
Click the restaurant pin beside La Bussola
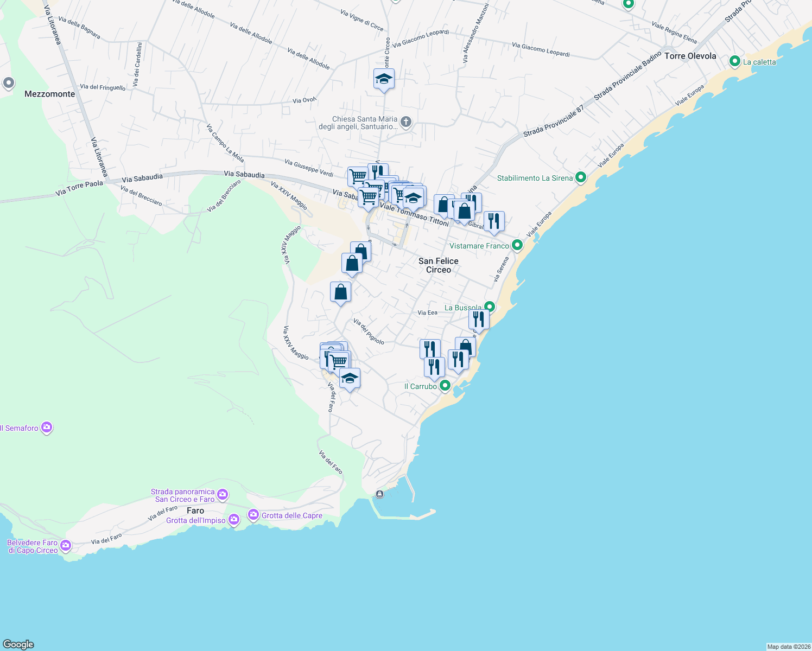(478, 320)
